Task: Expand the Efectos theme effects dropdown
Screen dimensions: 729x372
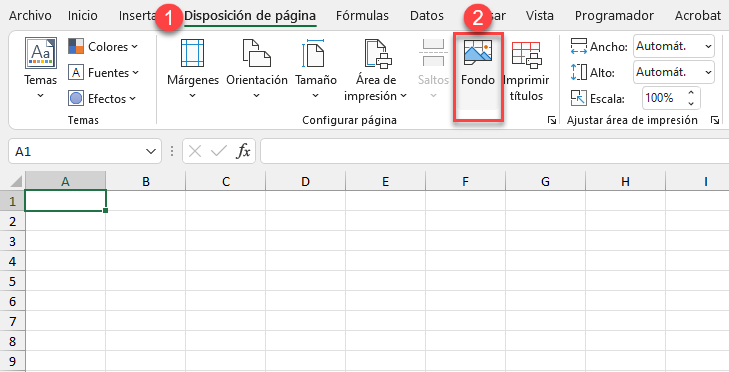Action: tap(102, 99)
